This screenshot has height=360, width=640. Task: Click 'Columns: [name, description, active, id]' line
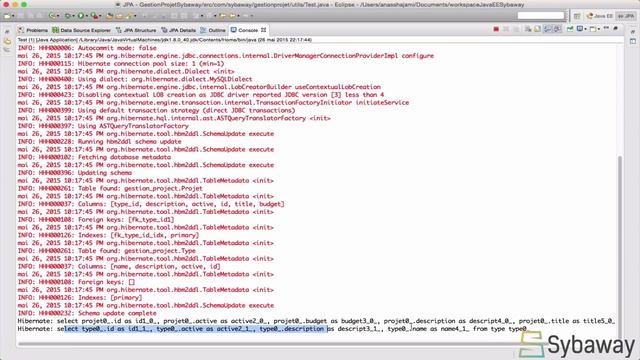point(149,266)
